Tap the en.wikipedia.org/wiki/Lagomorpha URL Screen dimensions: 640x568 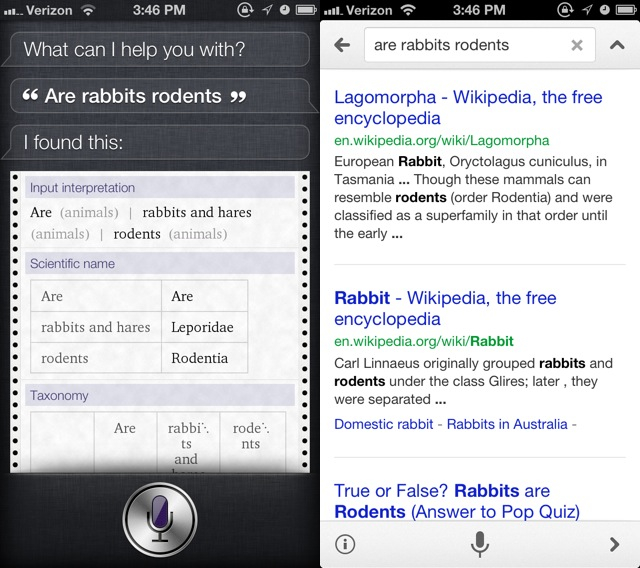pyautogui.click(x=442, y=140)
